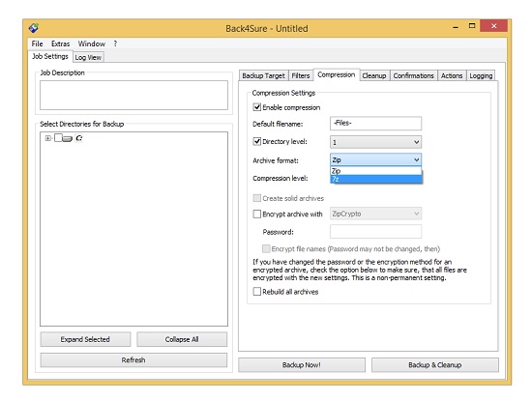
Task: Click Encrypt file names checkbox
Action: (x=266, y=248)
